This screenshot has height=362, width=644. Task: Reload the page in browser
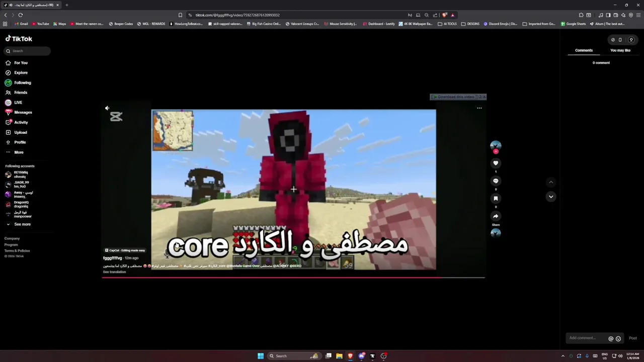(x=21, y=15)
